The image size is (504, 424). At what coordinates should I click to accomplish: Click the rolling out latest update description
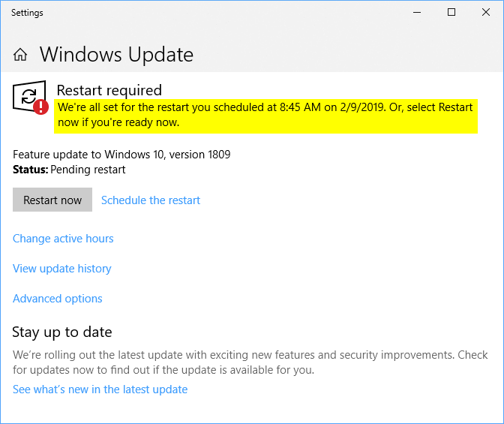(x=250, y=362)
